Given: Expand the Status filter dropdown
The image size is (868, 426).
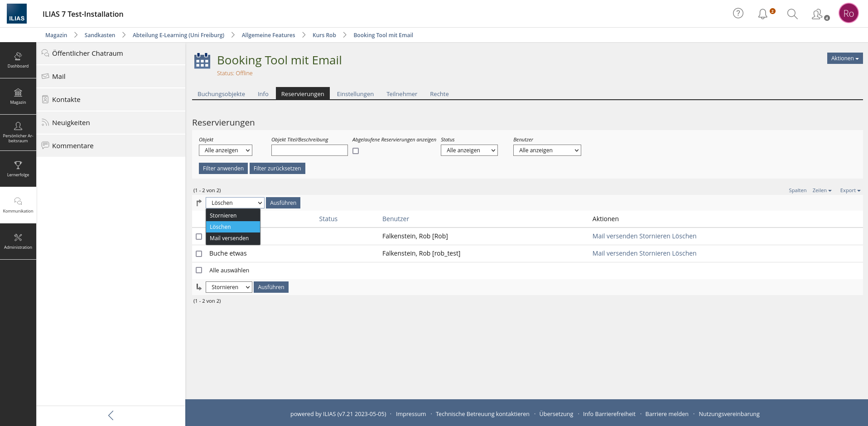Looking at the screenshot, I should point(469,150).
